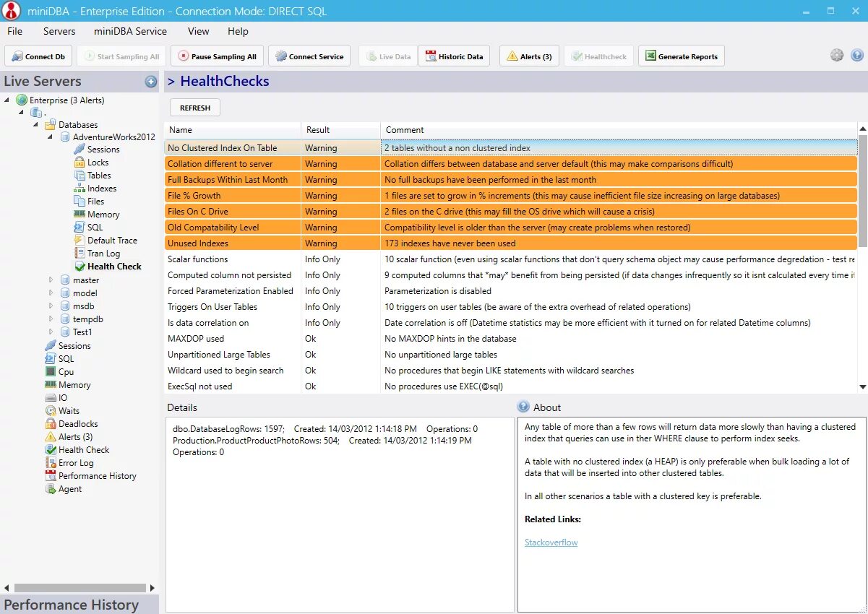868x614 pixels.
Task: Open the miniDBA Service menu
Action: coord(130,31)
